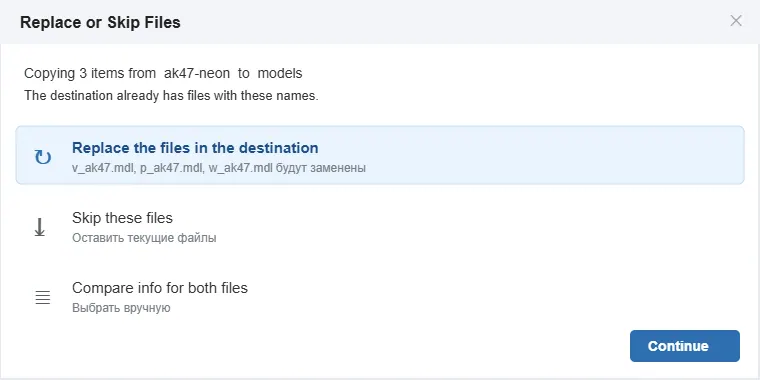Click the "Replace or Skip Files" title

coord(100,22)
